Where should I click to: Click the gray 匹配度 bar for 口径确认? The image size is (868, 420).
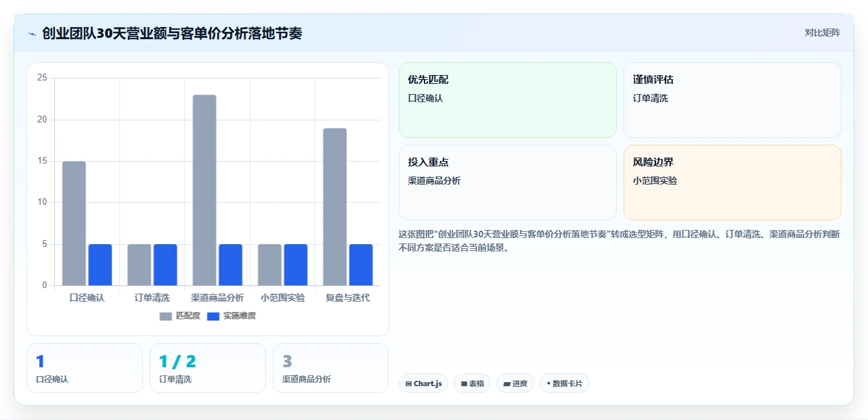74,223
